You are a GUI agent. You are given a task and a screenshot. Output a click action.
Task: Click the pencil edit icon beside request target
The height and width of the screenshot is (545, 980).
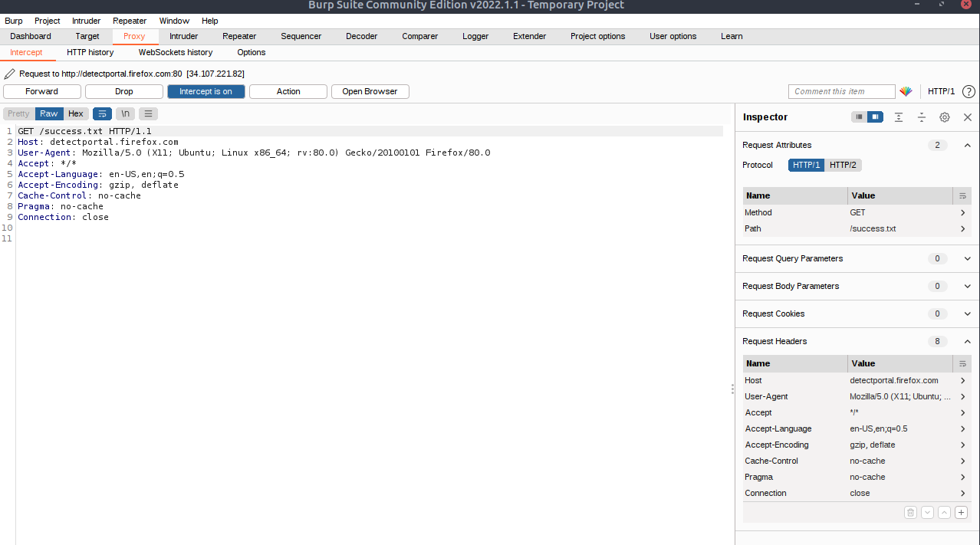click(x=10, y=74)
